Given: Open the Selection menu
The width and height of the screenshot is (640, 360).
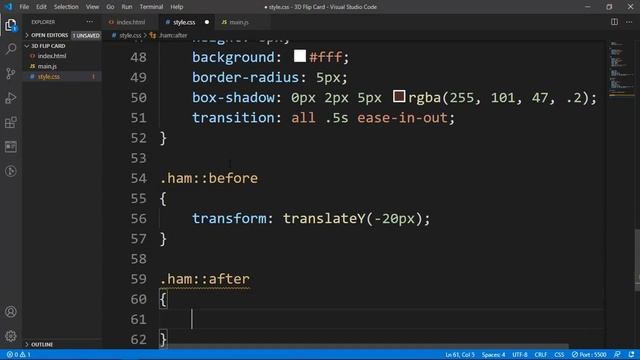Looking at the screenshot, I should [x=66, y=7].
